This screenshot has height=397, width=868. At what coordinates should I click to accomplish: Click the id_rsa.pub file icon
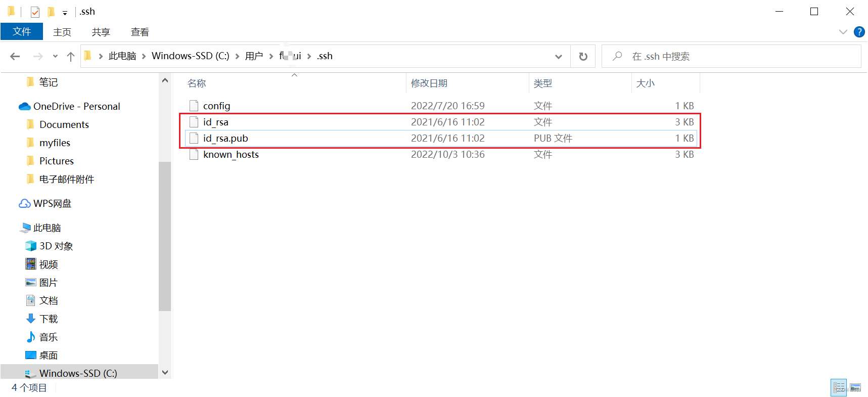[x=194, y=138]
